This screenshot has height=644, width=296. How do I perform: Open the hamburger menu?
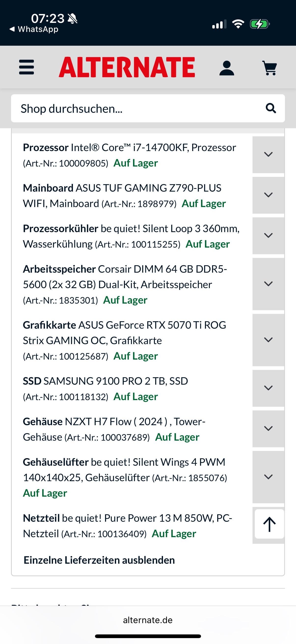27,67
